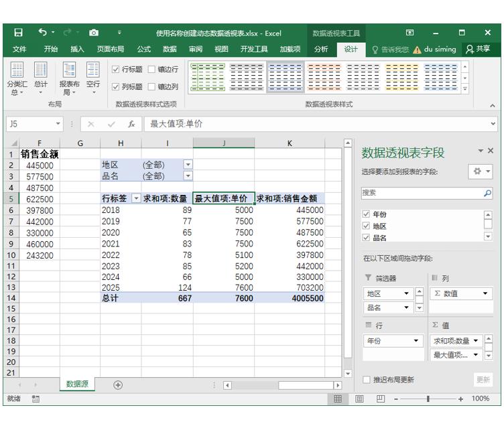This screenshot has width=504, height=428.
Task: Click the 100% zoom level
Action: coord(481,399)
